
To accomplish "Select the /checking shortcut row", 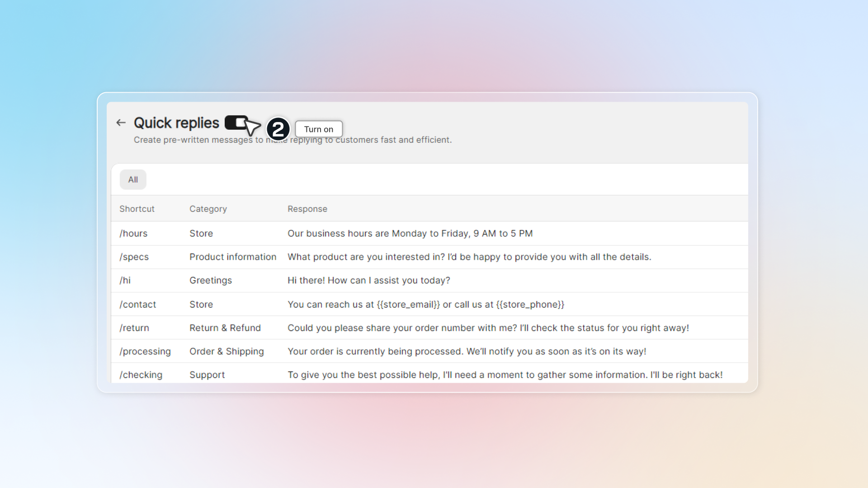I will 141,375.
